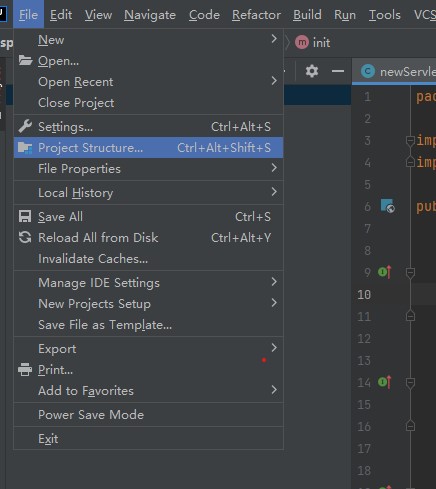Click the servlet gutter icon on line 6
The height and width of the screenshot is (489, 436).
tap(388, 206)
